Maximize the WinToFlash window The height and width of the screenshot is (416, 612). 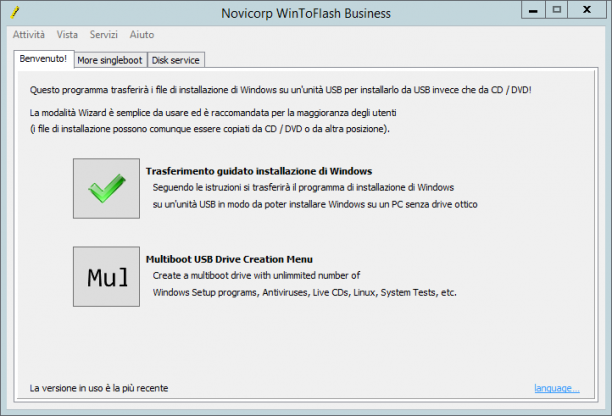pyautogui.click(x=557, y=10)
